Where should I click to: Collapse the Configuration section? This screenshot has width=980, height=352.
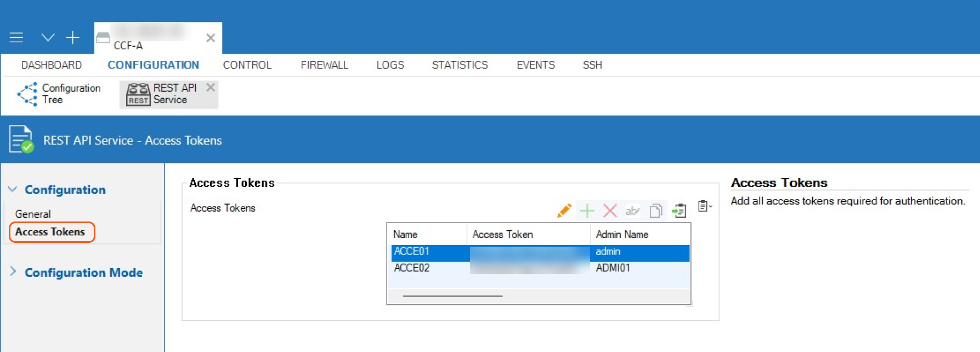point(13,190)
